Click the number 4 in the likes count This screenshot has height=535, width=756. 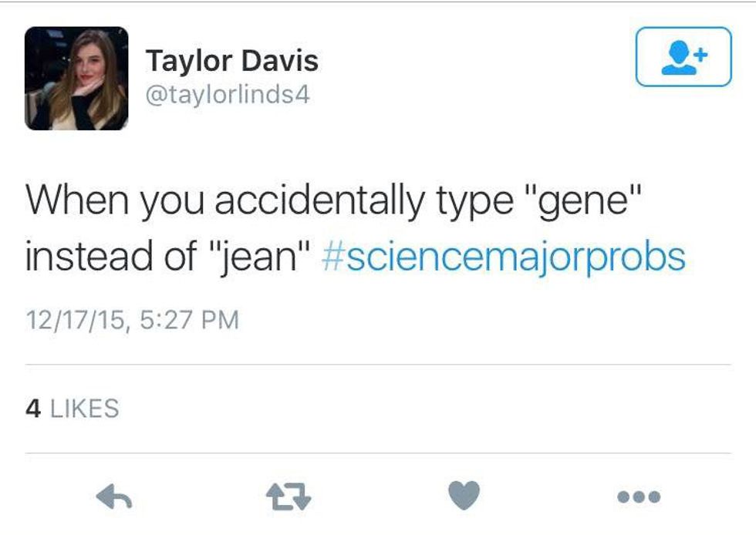[x=32, y=408]
